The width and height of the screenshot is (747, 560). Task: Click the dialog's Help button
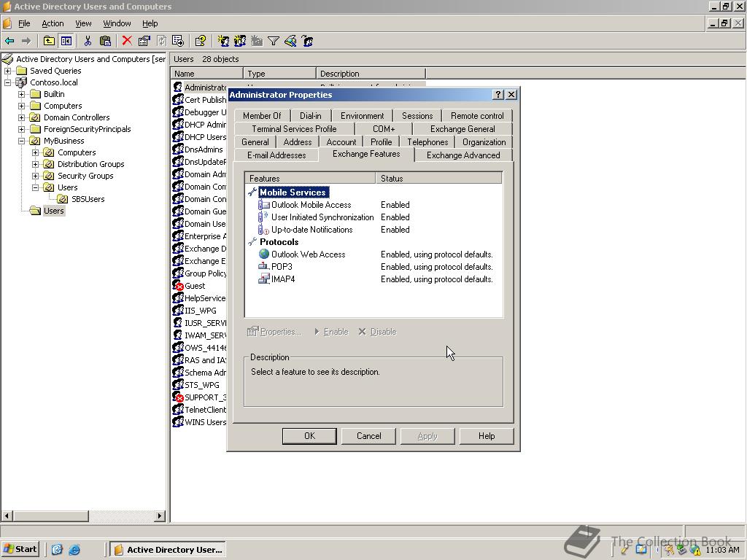(x=487, y=436)
